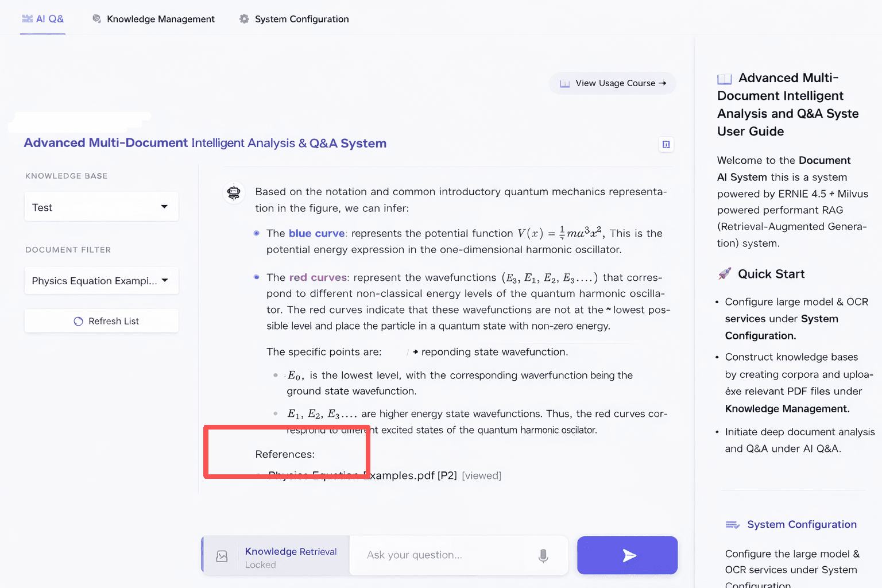Click the panel toggle icon beside the title
The height and width of the screenshot is (588, 882).
666,144
